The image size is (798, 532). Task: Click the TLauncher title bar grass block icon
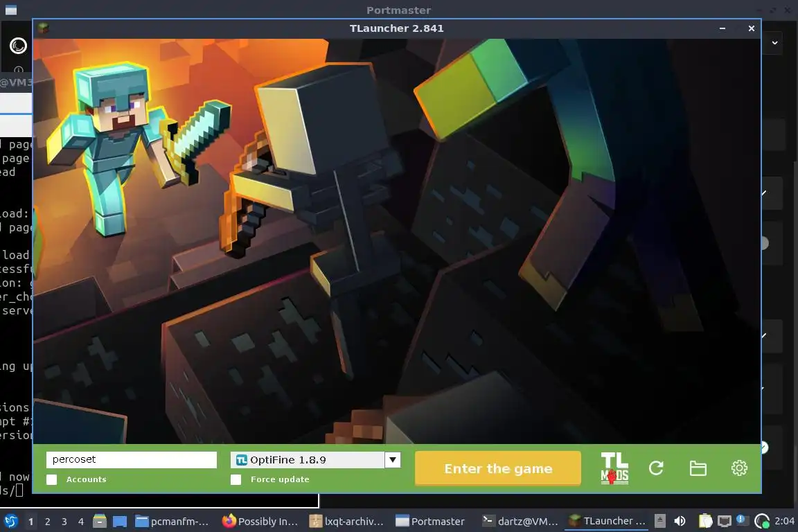click(43, 28)
